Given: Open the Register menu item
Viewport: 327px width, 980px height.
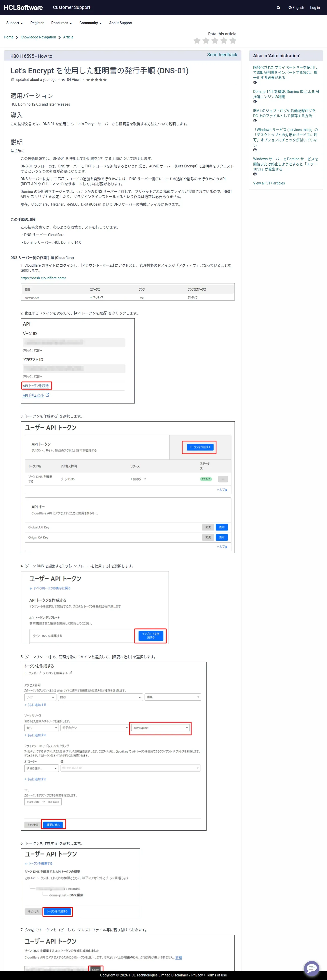Looking at the screenshot, I should pyautogui.click(x=37, y=23).
